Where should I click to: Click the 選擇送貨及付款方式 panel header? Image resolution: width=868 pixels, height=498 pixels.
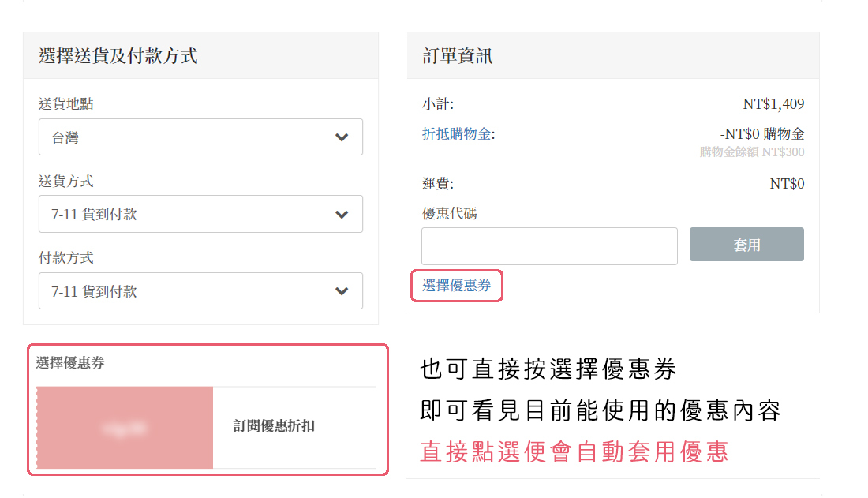pos(118,56)
